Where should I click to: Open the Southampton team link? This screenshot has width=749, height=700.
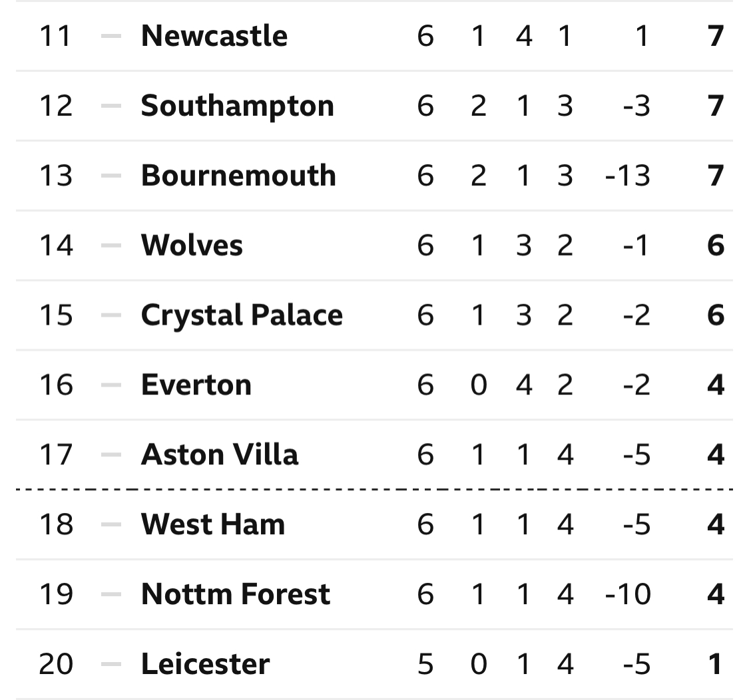238,106
